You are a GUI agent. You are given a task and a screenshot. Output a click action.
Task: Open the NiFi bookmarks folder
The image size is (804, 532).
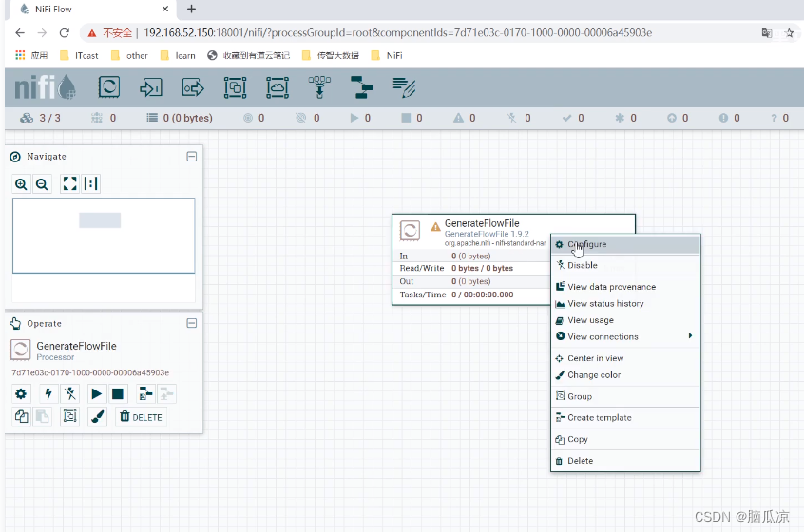click(x=387, y=55)
